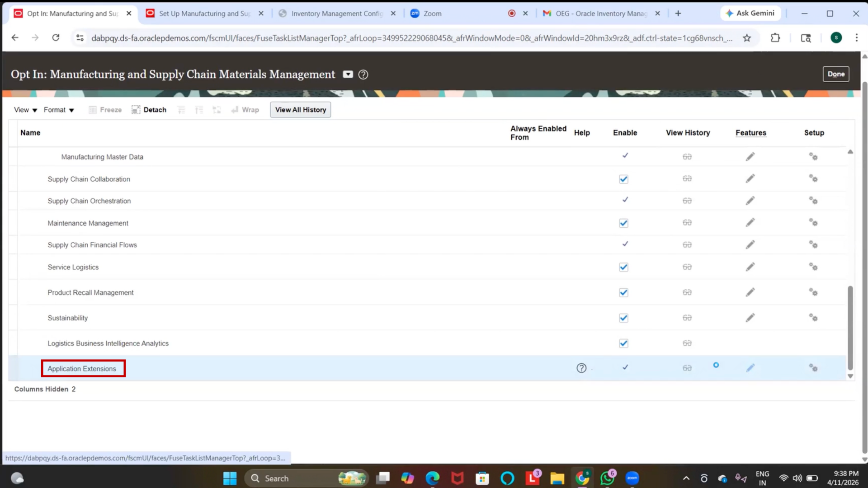The height and width of the screenshot is (488, 868).
Task: Click the browser address bar URL
Action: click(x=411, y=38)
